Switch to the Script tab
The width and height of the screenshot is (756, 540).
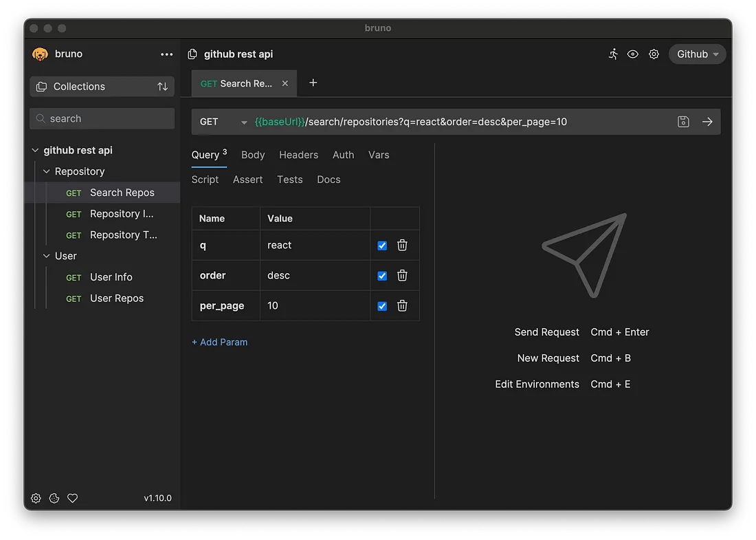coord(205,180)
